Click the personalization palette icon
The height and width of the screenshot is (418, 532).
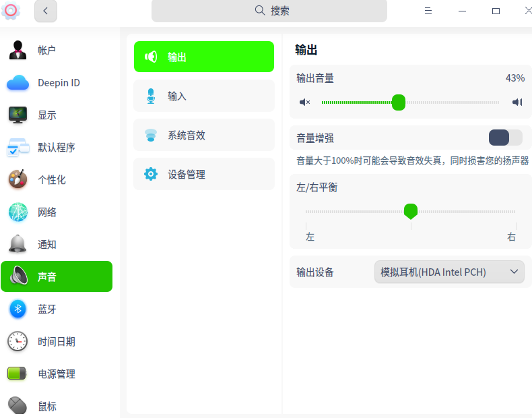click(x=18, y=179)
